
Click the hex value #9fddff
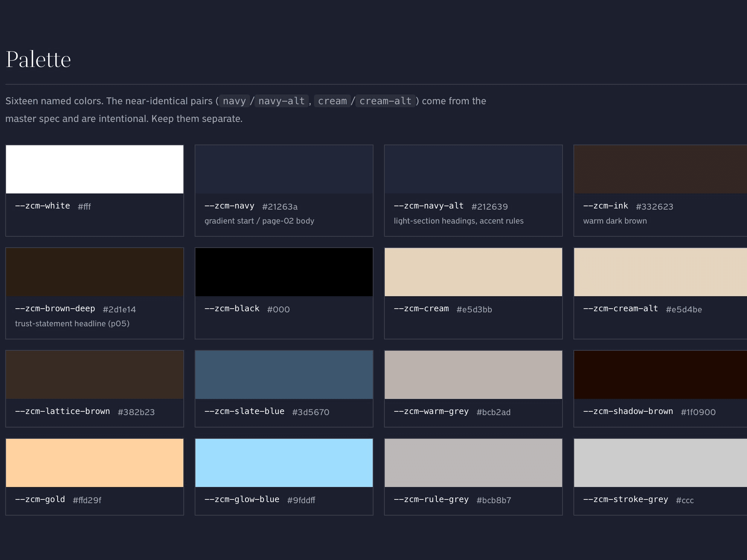301,500
